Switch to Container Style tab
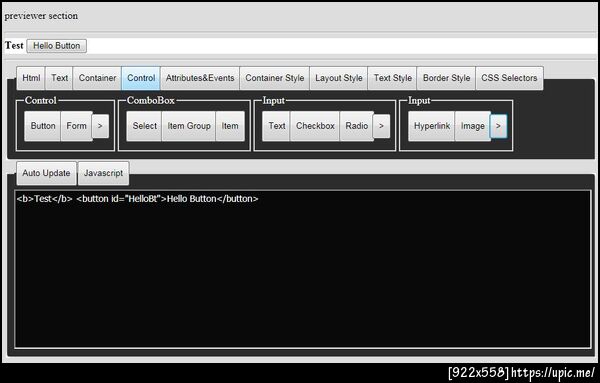Image resolution: width=600 pixels, height=383 pixels. (x=274, y=78)
